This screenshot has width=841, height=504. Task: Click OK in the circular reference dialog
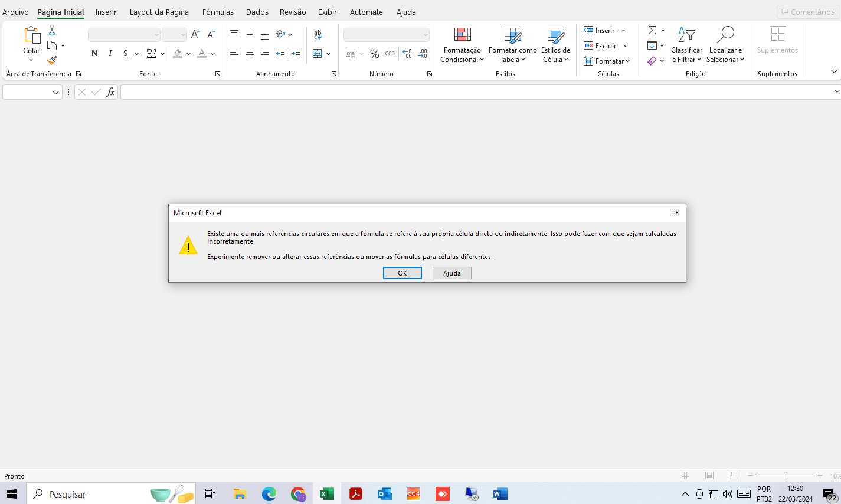(402, 273)
